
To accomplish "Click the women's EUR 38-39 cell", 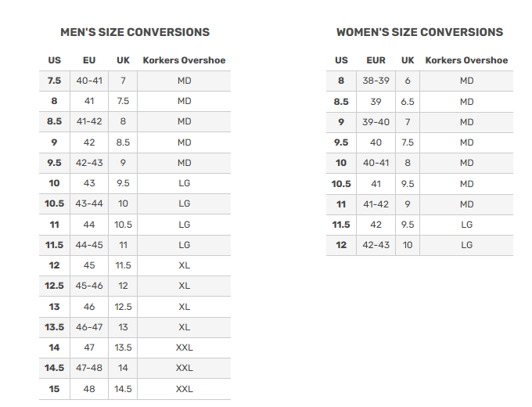I will pos(376,81).
